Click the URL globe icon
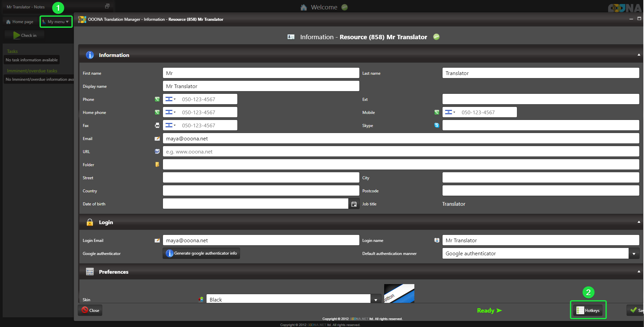This screenshot has width=644, height=327. coord(157,151)
